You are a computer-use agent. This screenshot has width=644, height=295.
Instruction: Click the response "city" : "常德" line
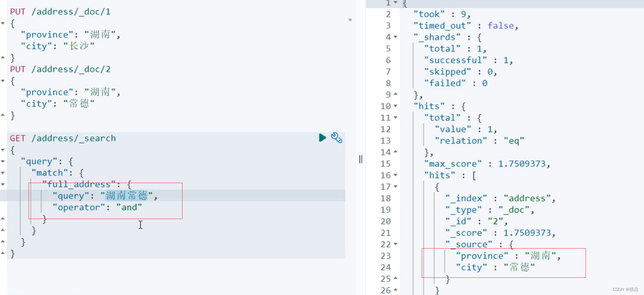[x=495, y=267]
